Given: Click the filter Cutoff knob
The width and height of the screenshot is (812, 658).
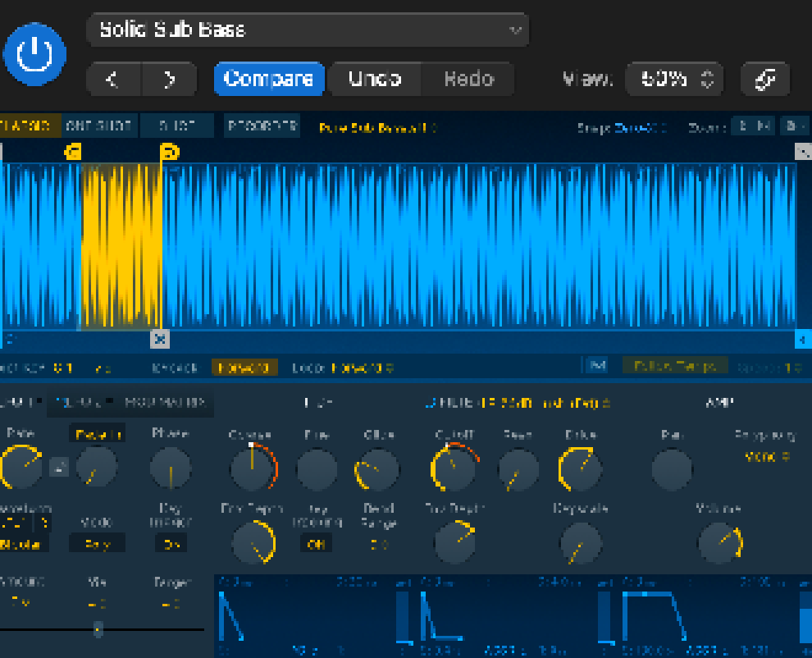Looking at the screenshot, I should pyautogui.click(x=453, y=468).
